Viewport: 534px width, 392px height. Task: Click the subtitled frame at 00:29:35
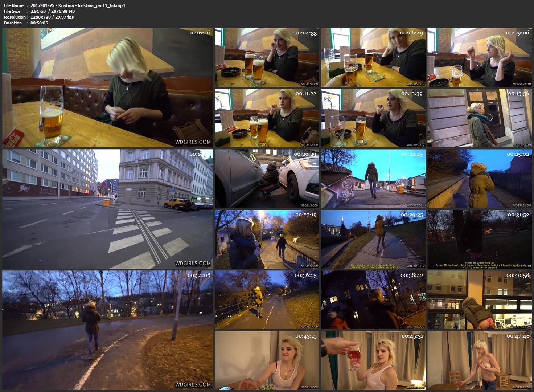[x=373, y=239]
